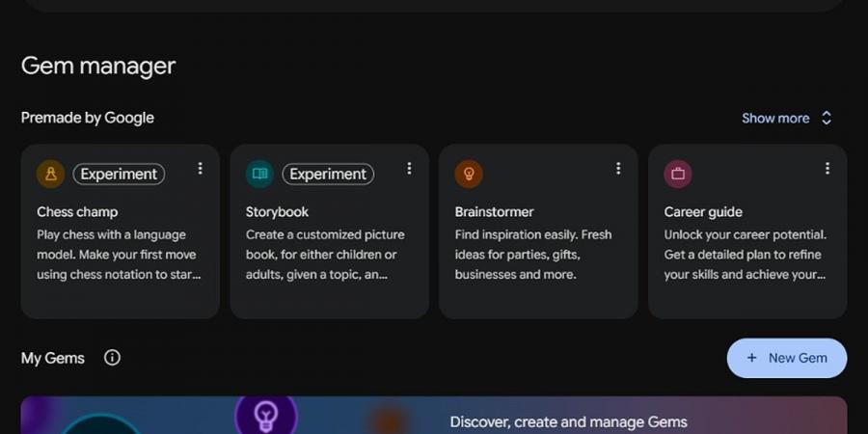The image size is (868, 434).
Task: Select the Career guide description text
Action: [746, 255]
